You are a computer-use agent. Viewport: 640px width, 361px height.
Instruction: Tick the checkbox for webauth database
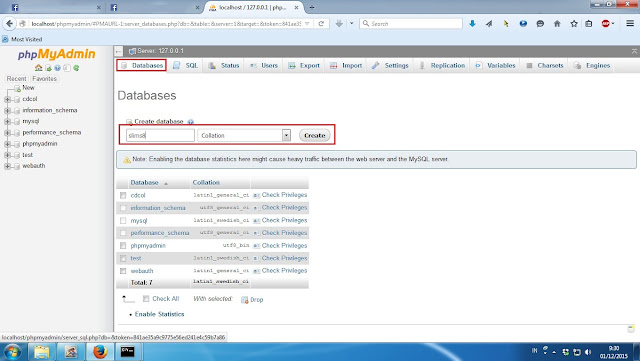point(123,271)
